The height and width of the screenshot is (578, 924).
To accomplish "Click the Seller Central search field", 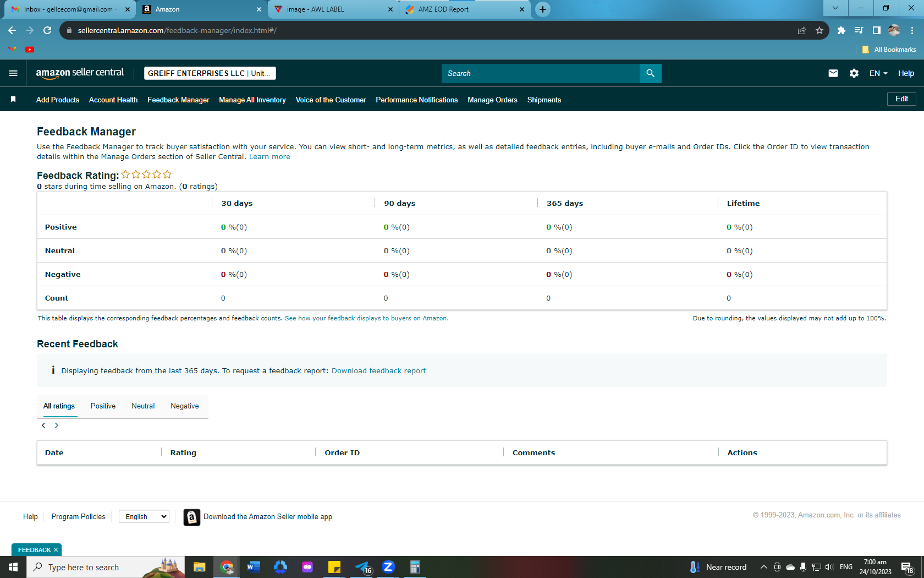I will coord(541,73).
